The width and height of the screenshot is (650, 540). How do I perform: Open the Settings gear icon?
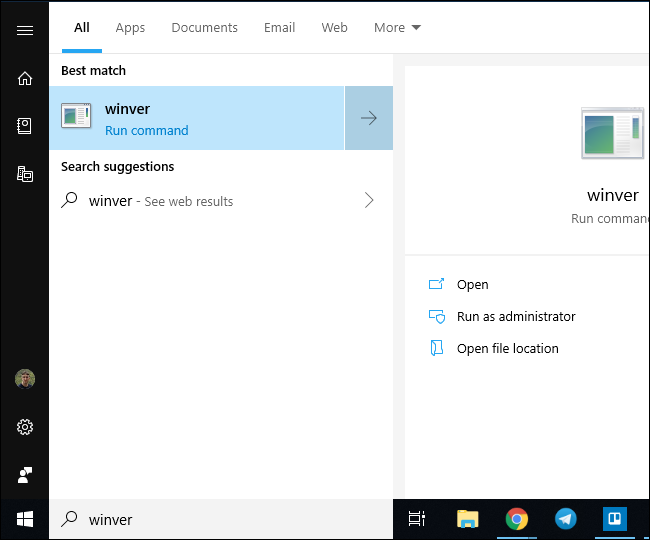[x=25, y=427]
